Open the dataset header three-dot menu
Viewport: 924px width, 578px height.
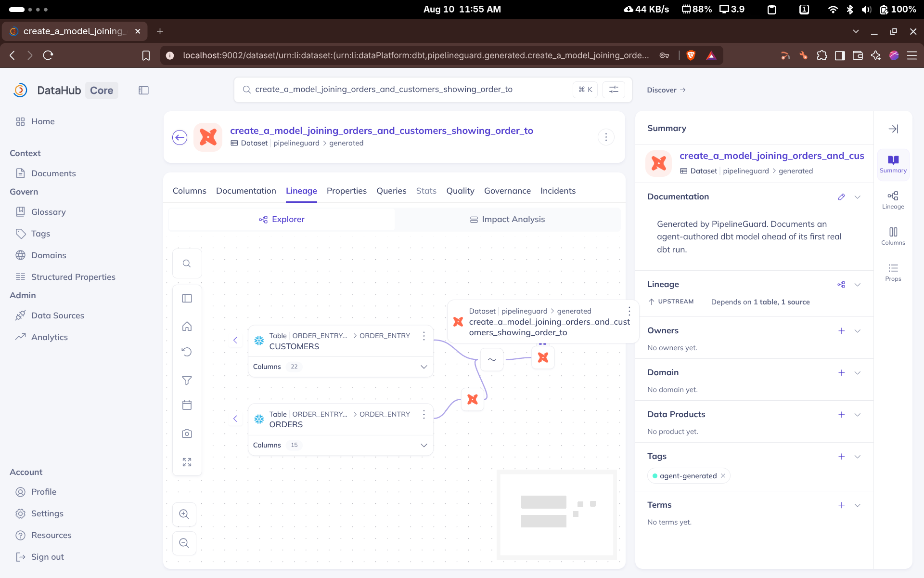(606, 137)
